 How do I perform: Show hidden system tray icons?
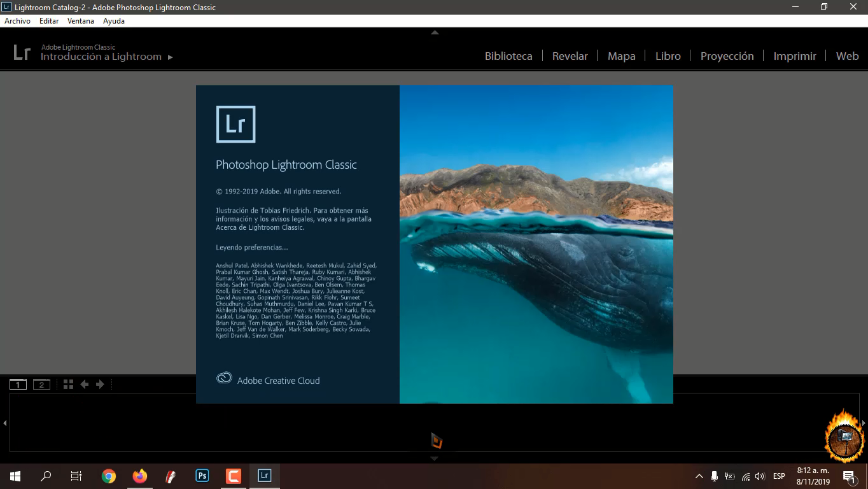[x=699, y=476]
